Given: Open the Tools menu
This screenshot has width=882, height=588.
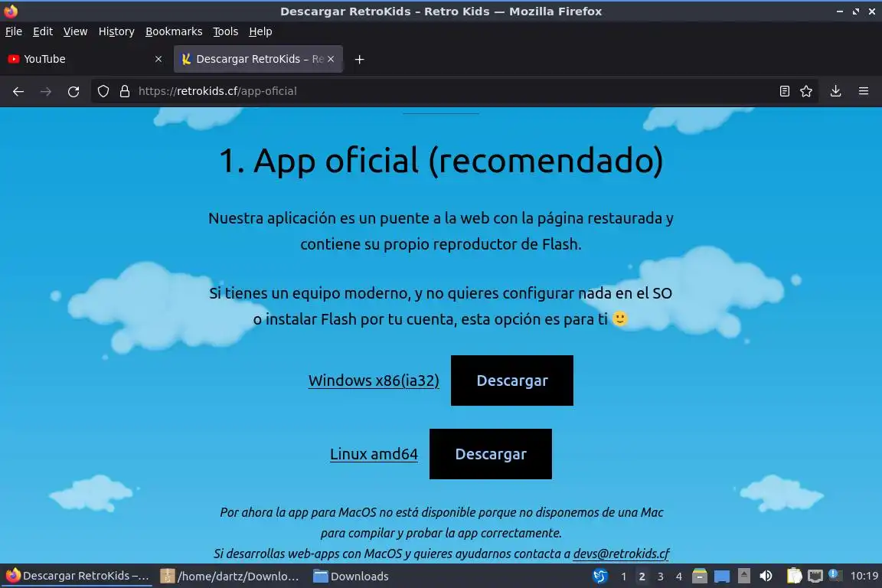Looking at the screenshot, I should (x=226, y=31).
